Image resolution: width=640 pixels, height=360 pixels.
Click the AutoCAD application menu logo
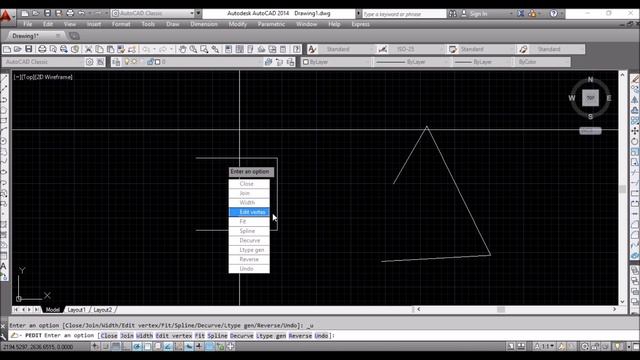[6, 16]
